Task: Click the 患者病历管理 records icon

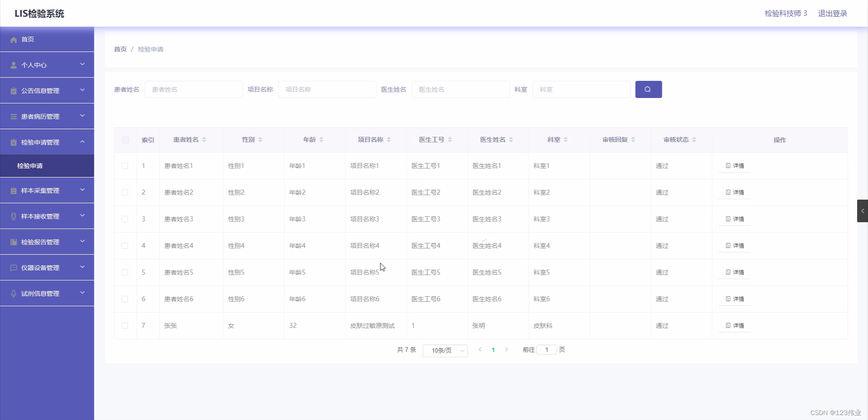Action: click(14, 116)
